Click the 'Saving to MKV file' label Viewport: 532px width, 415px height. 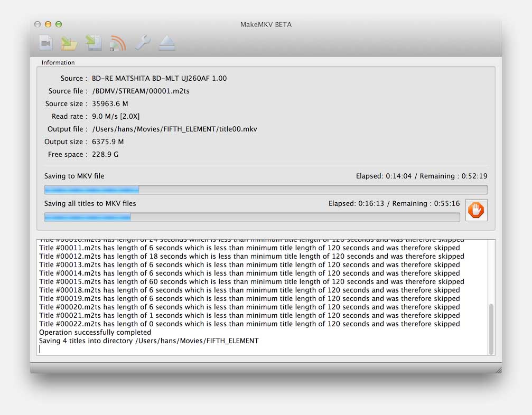pos(74,176)
